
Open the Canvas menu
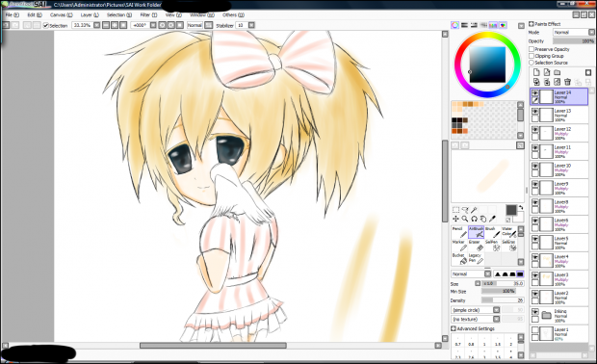tap(61, 14)
